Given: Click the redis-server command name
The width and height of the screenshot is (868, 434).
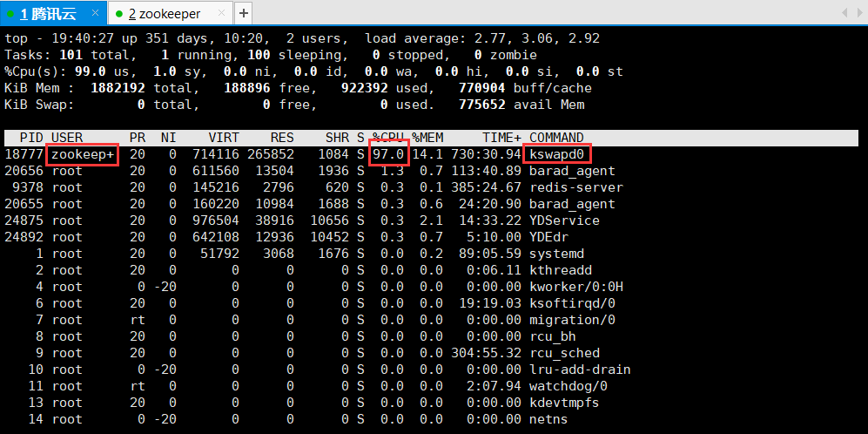Looking at the screenshot, I should tap(575, 187).
